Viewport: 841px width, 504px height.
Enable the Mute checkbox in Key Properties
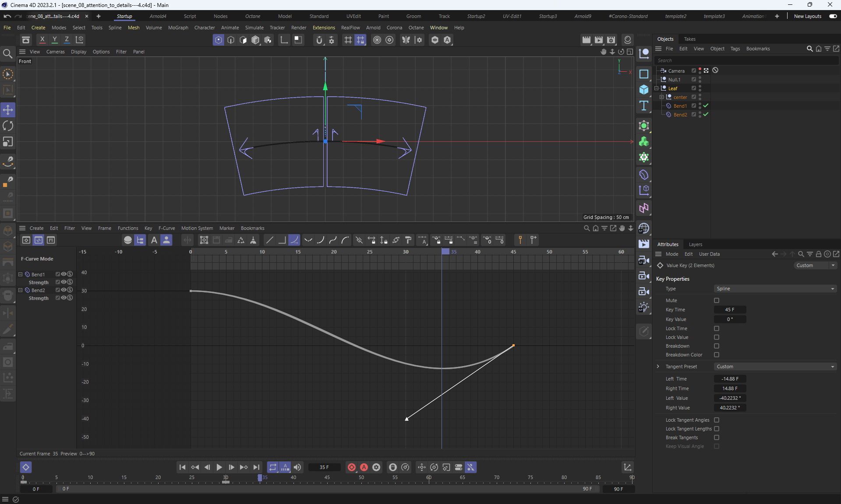[x=717, y=300]
